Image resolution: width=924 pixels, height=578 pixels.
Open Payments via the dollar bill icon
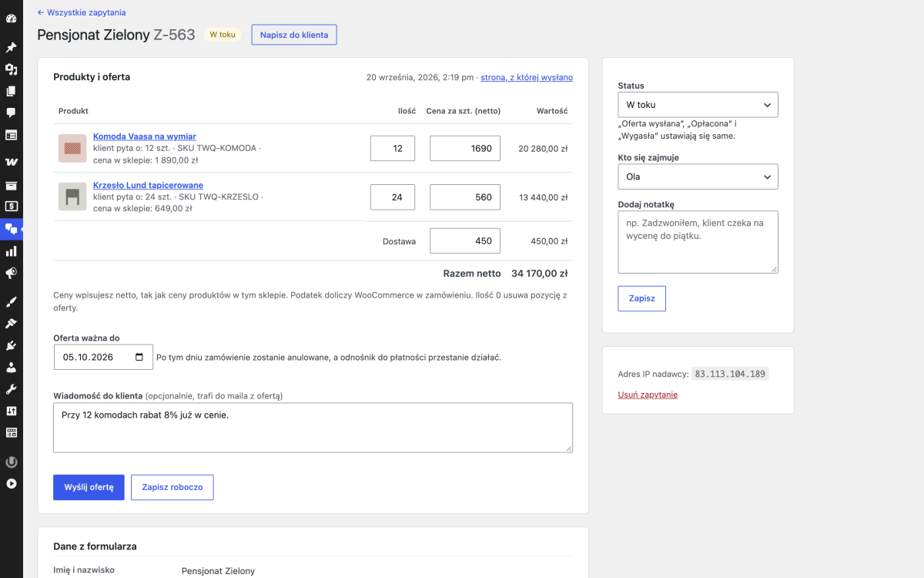(x=12, y=207)
